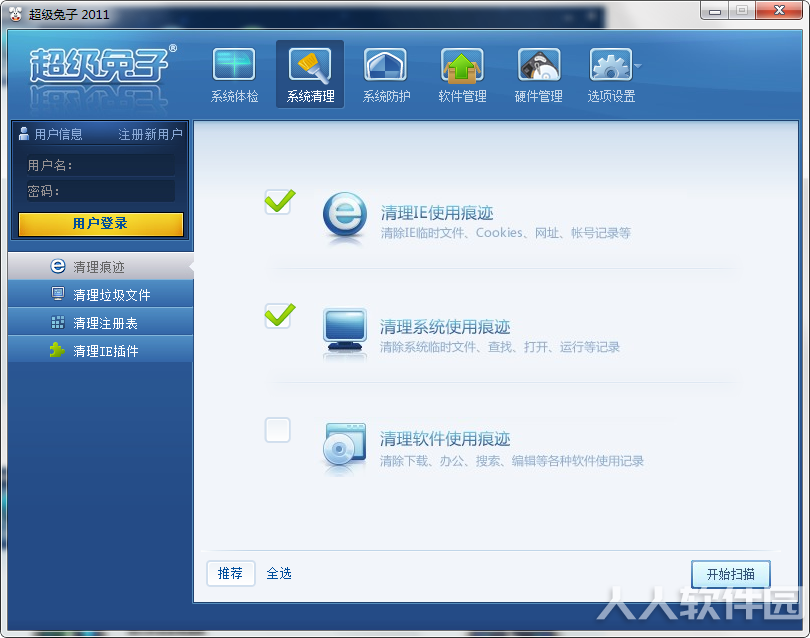Screen dimensions: 810x638
Task: Click the user avatar icon beside 用户信息
Action: coord(23,134)
